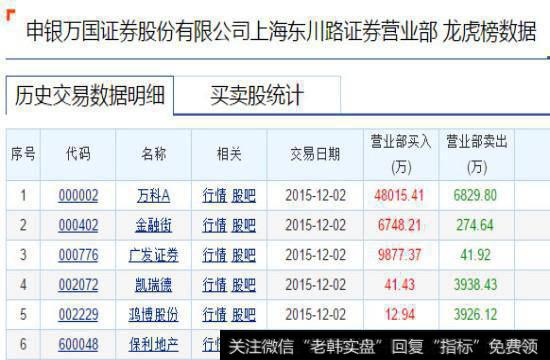Open stock code 600048 link
Viewport: 550px width, 360px height.
[78, 345]
